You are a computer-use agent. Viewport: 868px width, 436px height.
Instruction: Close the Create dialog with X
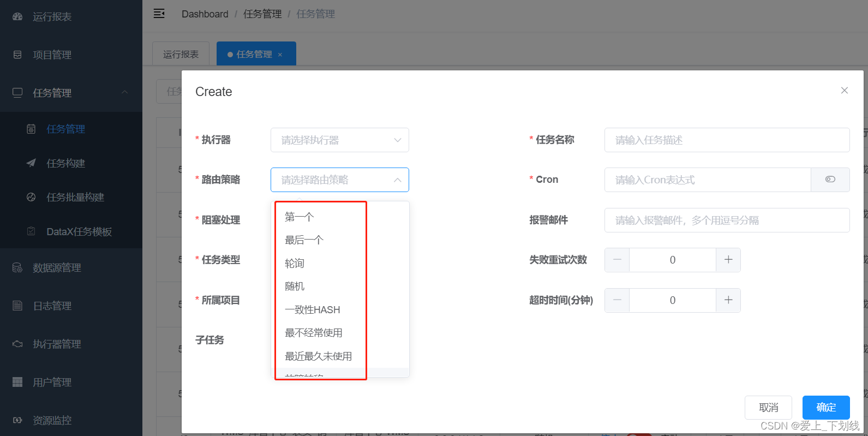tap(845, 91)
